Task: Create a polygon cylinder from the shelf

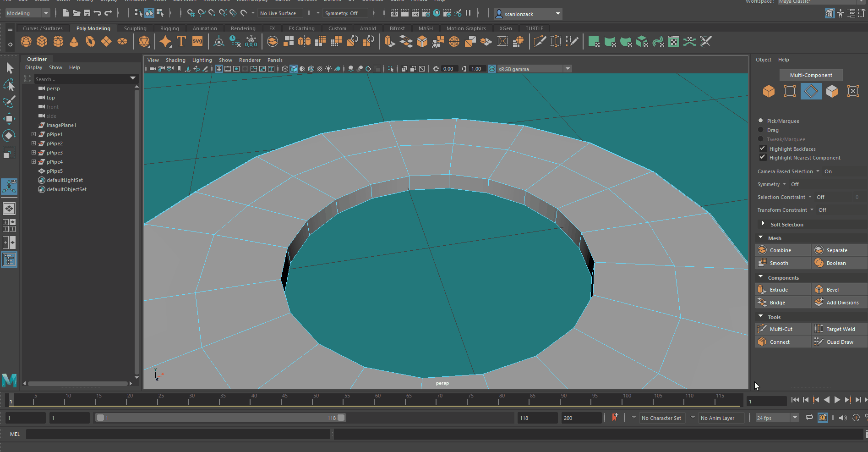Action: click(58, 42)
